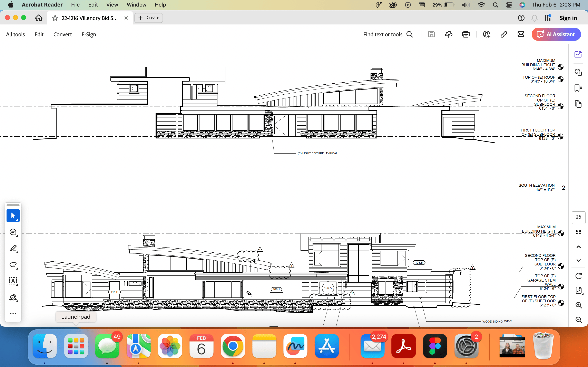
Task: Open Figma from the dock
Action: (435, 346)
